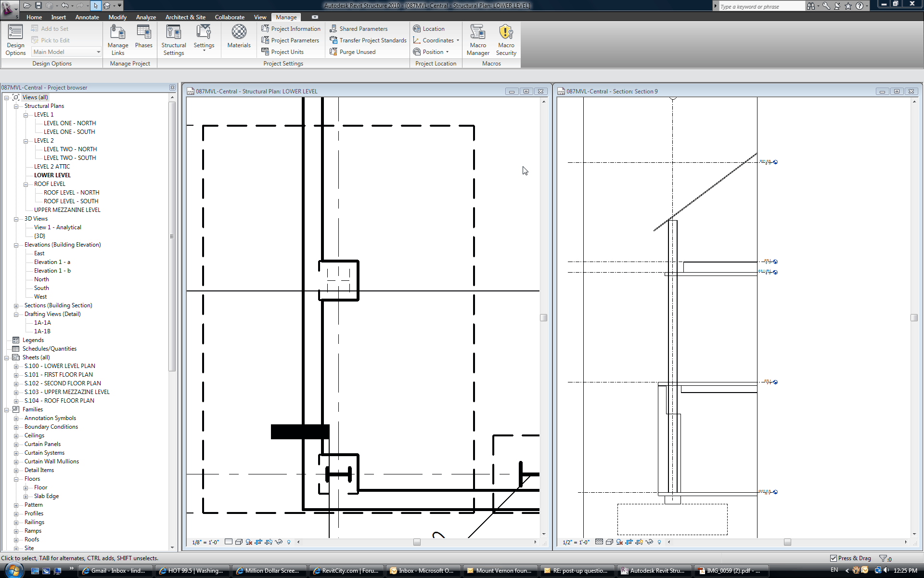Screen dimensions: 924x578
Task: Collapse the Structural Plans tree node
Action: pyautogui.click(x=16, y=106)
